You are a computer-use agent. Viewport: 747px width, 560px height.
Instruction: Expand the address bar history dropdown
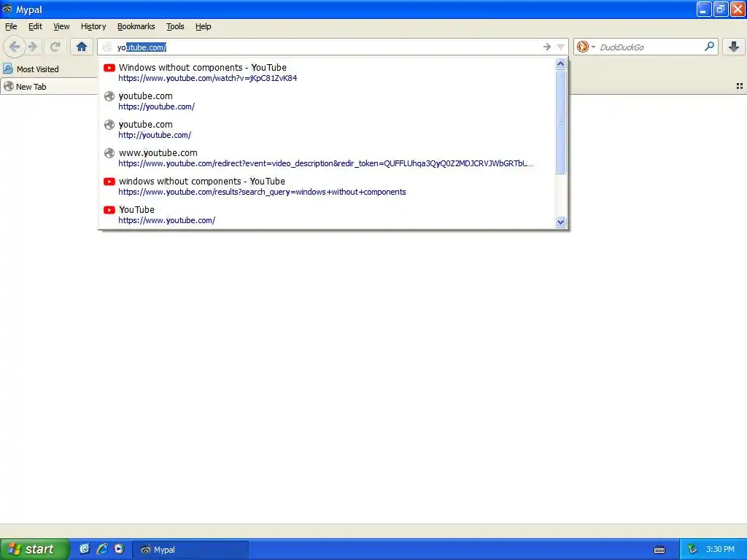pyautogui.click(x=561, y=47)
